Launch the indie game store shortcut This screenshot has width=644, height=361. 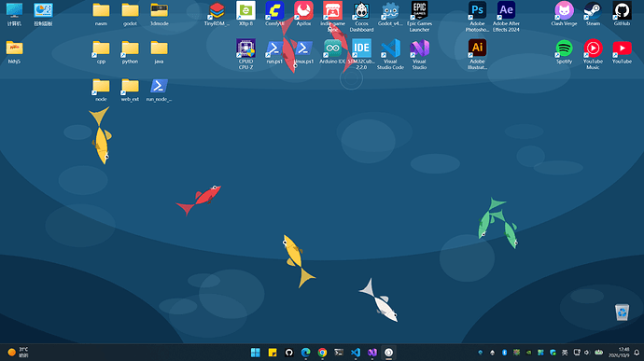click(332, 17)
